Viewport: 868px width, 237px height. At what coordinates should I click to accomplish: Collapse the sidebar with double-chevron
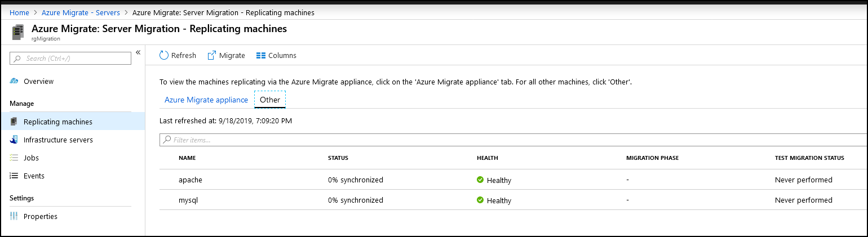coord(138,52)
